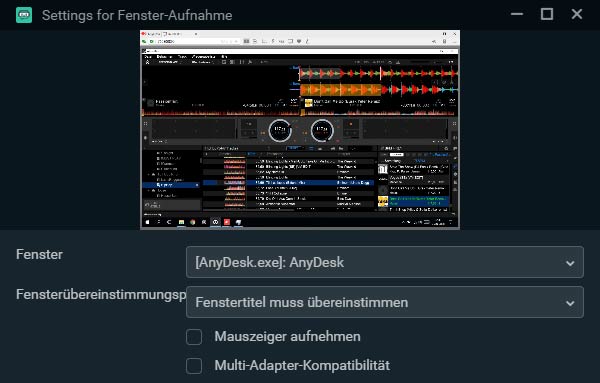Click the 'Settings for Fenster-Aufnahme' title text

click(137, 15)
